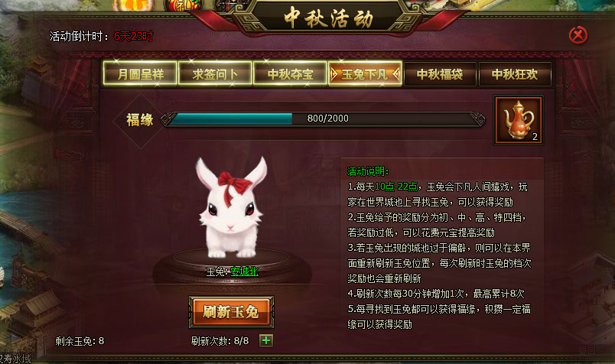Click the rabbit pedestal platform
Image resolution: width=615 pixels, height=364 pixels.
(x=232, y=267)
